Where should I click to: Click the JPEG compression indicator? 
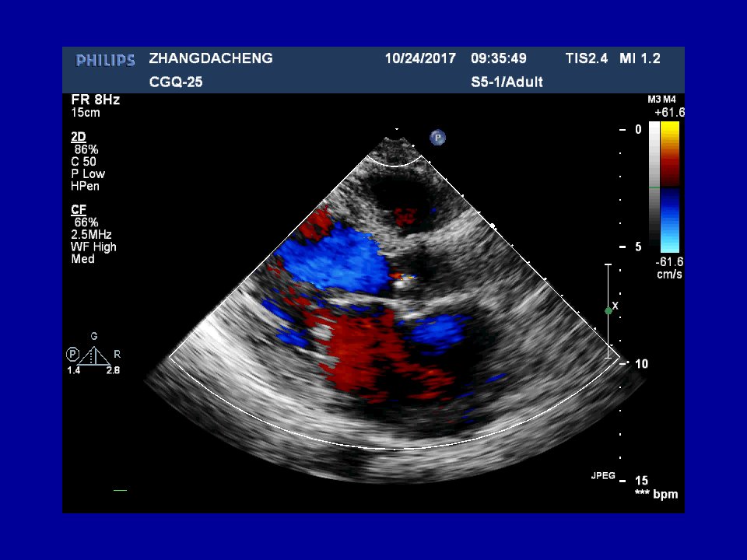tap(603, 476)
